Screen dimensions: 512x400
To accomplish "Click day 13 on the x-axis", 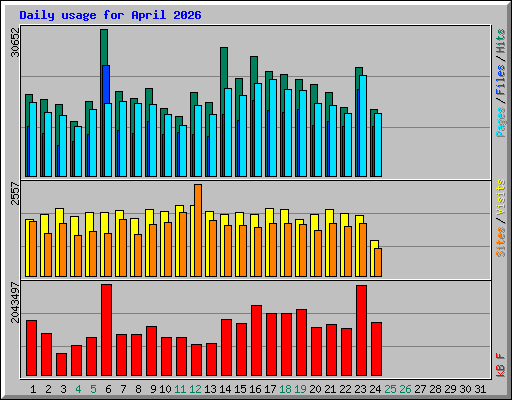I will (x=210, y=389).
